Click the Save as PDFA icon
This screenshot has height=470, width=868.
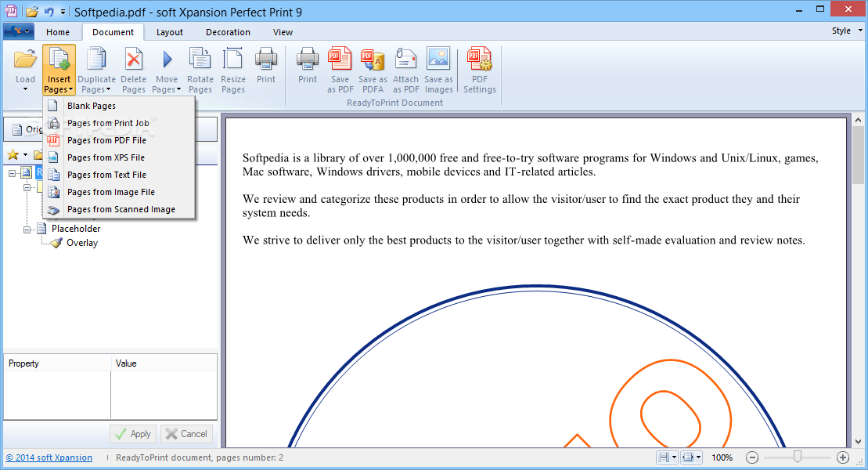(x=373, y=60)
